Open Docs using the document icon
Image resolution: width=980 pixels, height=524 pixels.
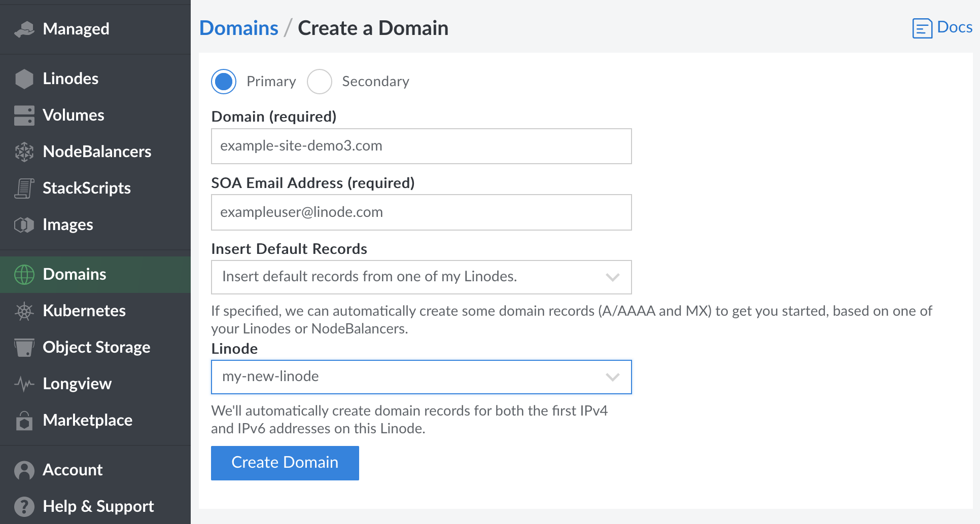[x=922, y=28]
